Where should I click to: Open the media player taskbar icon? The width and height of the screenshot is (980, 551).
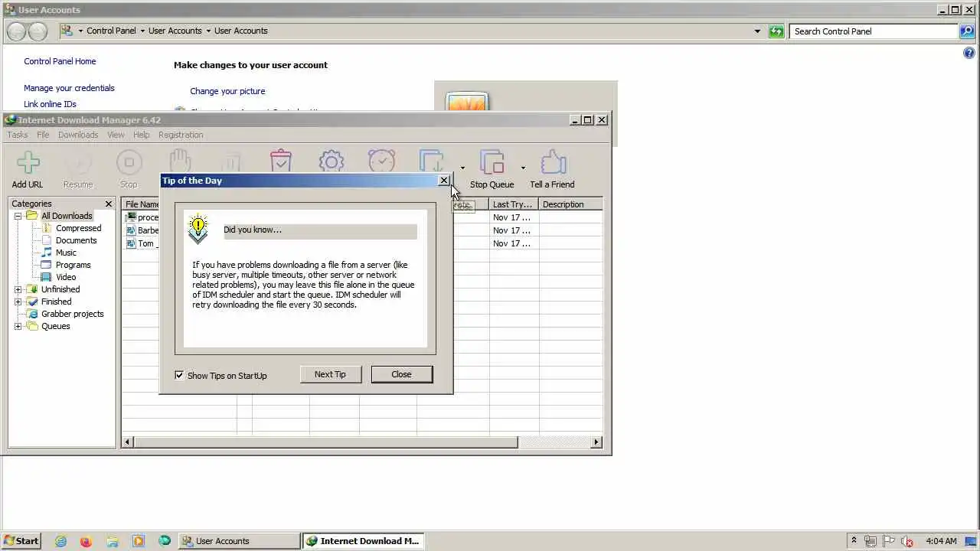coord(139,541)
